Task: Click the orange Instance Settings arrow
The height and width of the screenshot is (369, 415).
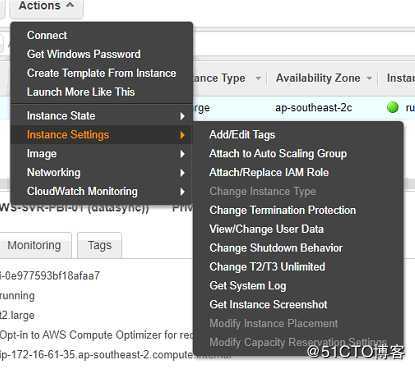Action: pos(182,135)
